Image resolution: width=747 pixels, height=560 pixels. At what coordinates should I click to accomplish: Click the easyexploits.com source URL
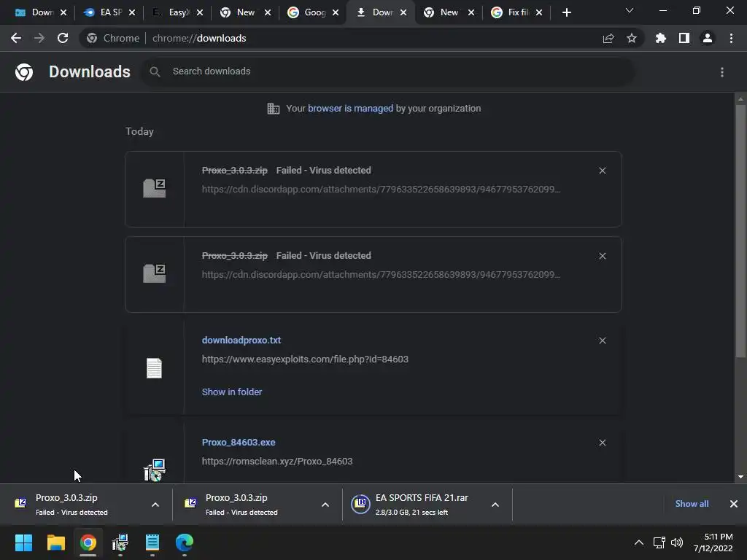click(x=305, y=359)
